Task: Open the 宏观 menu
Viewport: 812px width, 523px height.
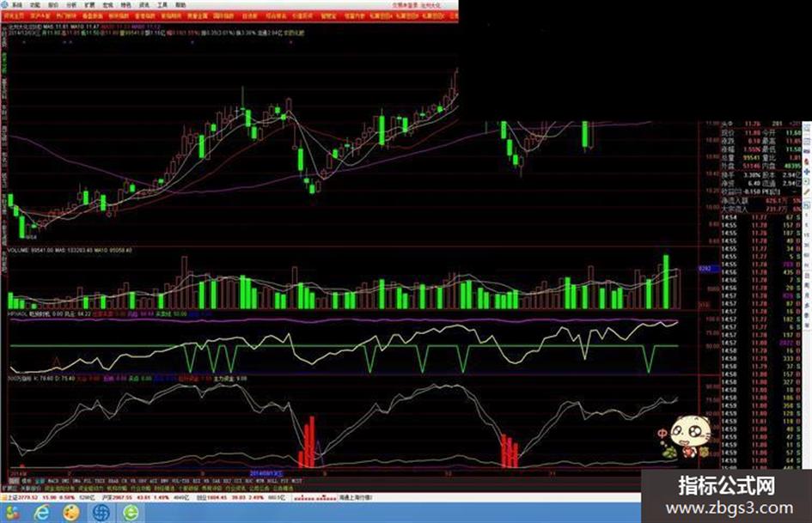Action: tap(107, 4)
